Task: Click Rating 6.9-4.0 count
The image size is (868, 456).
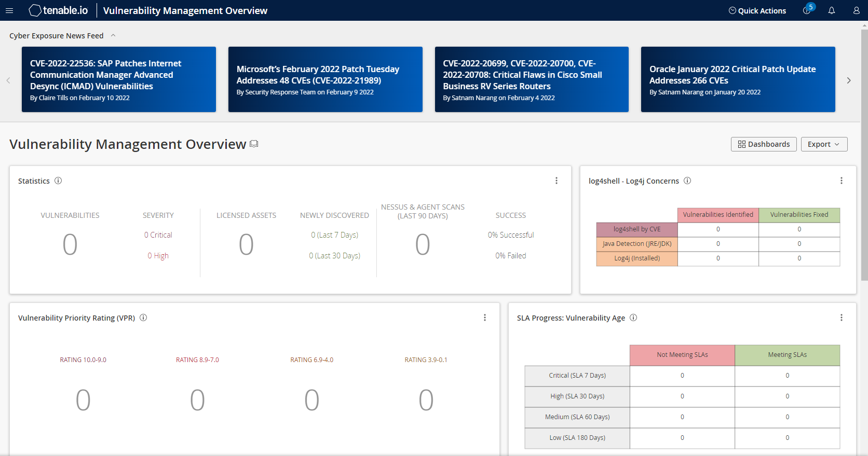Action: [x=311, y=400]
